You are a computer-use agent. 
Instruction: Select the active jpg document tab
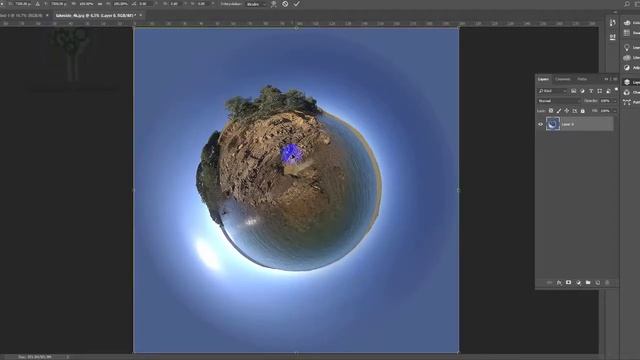tap(95, 15)
